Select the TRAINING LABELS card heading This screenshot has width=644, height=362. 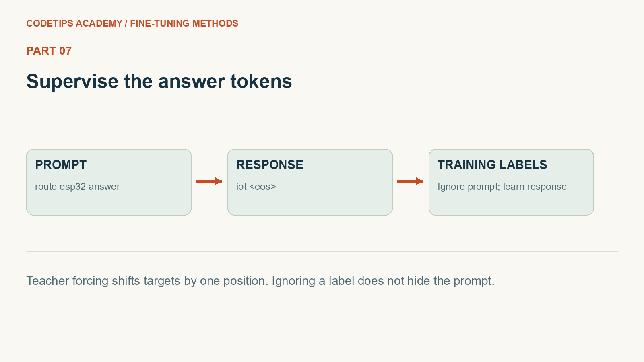point(492,165)
